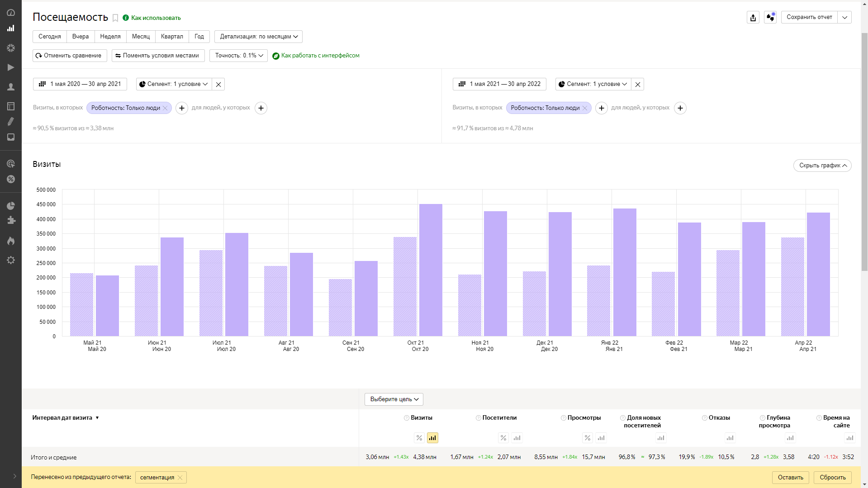Image resolution: width=868 pixels, height=488 pixels.
Task: Select the Квартал period tab
Action: (x=172, y=37)
